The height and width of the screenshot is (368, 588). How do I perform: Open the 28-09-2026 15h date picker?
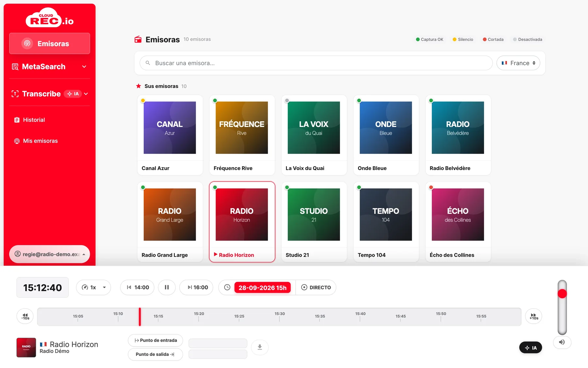262,288
